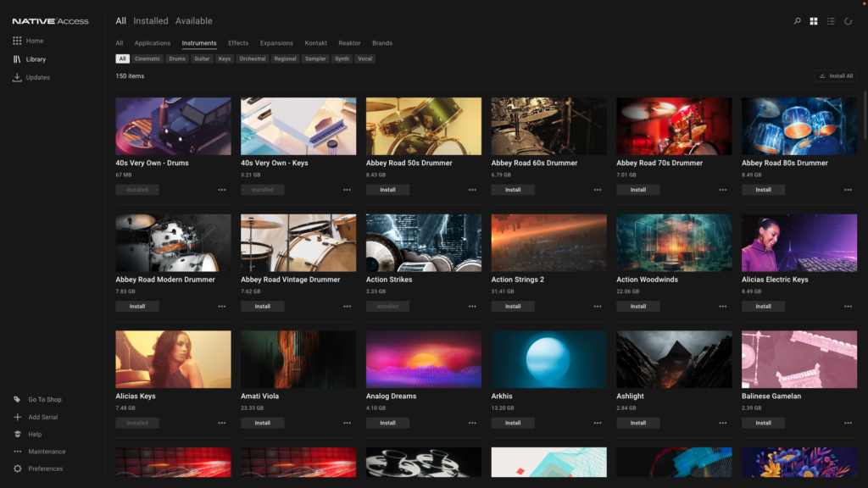The width and height of the screenshot is (868, 488).
Task: Select the Installed tab at top
Action: 150,21
